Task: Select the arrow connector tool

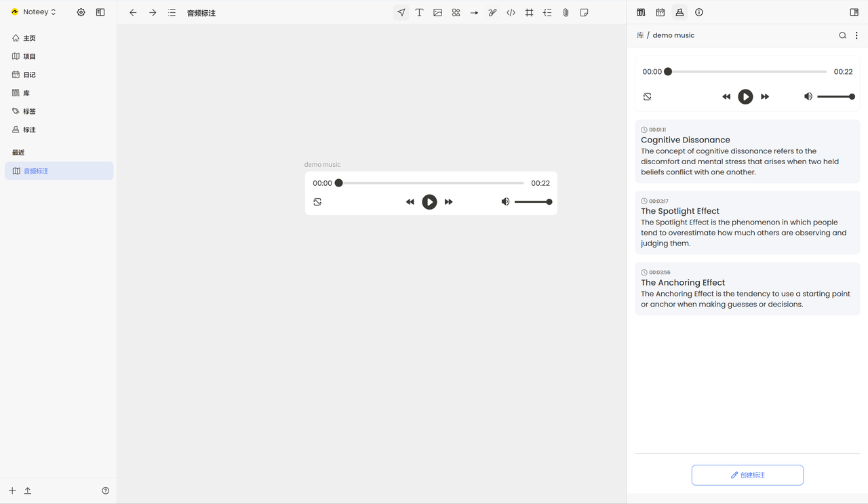Action: 474,12
